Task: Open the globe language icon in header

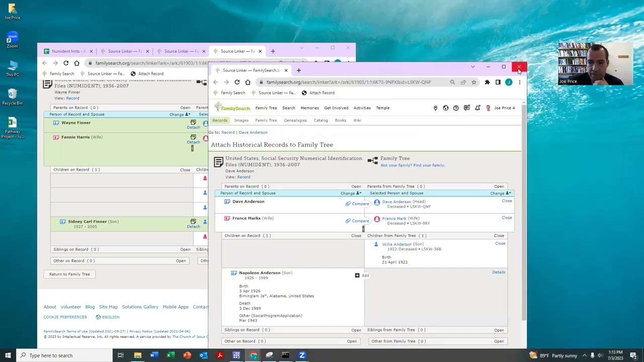Action: 446,108
